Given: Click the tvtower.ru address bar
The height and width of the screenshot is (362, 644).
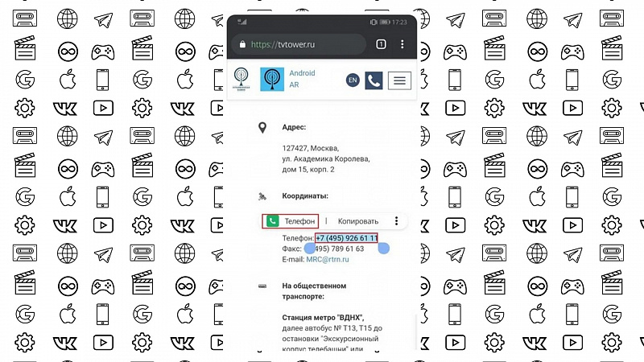Looking at the screenshot, I should click(299, 44).
